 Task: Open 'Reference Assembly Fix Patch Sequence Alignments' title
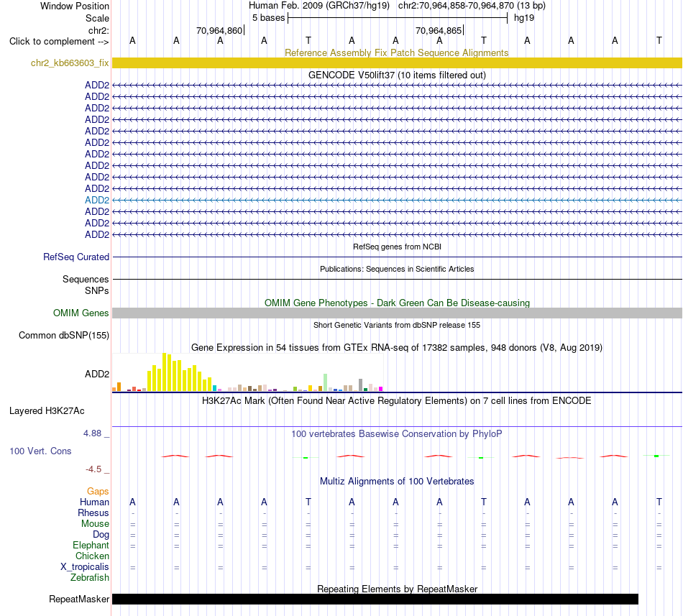(x=396, y=52)
